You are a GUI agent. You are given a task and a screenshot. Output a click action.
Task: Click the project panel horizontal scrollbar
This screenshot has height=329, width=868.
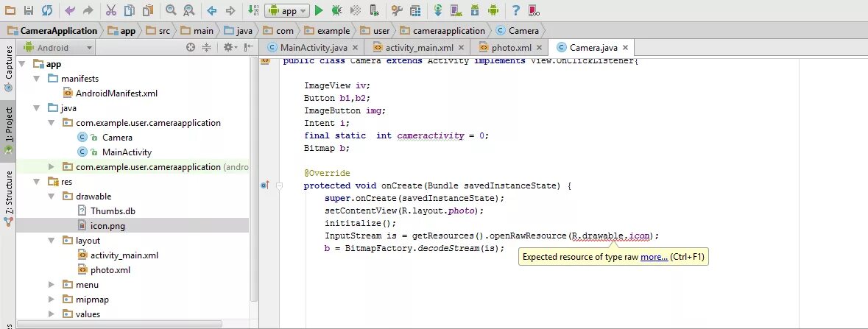(x=119, y=323)
